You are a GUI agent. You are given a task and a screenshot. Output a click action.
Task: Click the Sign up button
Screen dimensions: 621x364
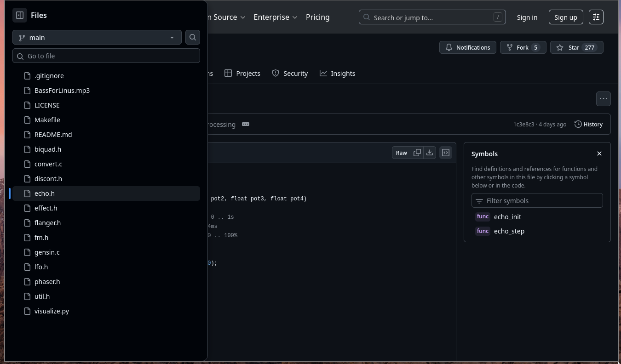pyautogui.click(x=566, y=17)
